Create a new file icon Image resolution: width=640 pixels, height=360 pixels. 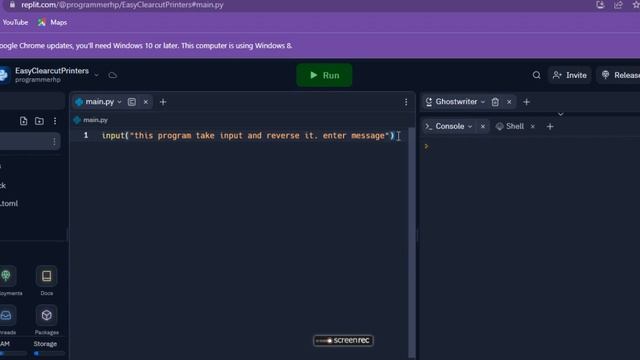click(23, 121)
